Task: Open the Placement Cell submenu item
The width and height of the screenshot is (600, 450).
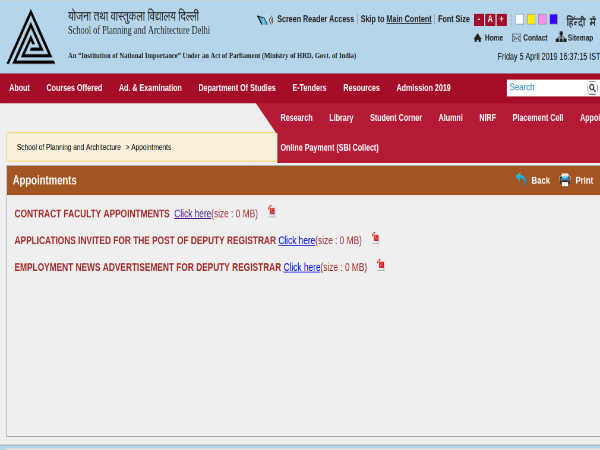Action: [538, 118]
